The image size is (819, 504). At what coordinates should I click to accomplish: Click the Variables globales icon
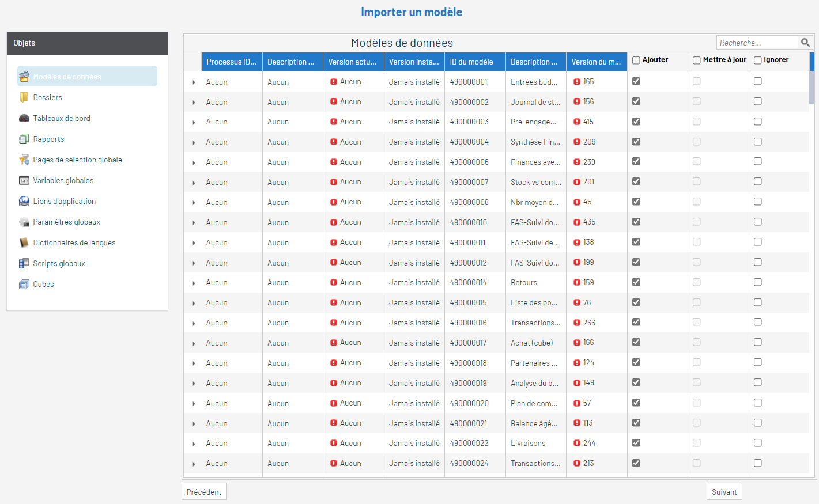tap(24, 180)
